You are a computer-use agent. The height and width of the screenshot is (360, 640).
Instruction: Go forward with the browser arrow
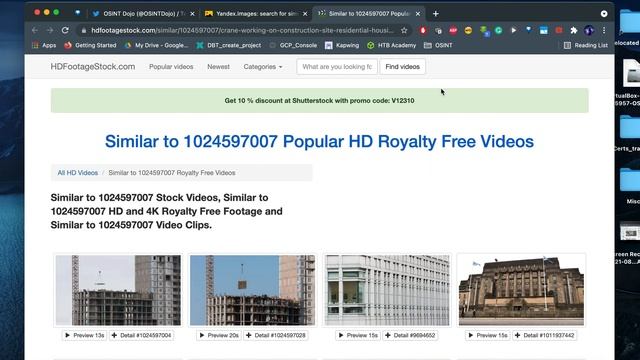click(50, 30)
